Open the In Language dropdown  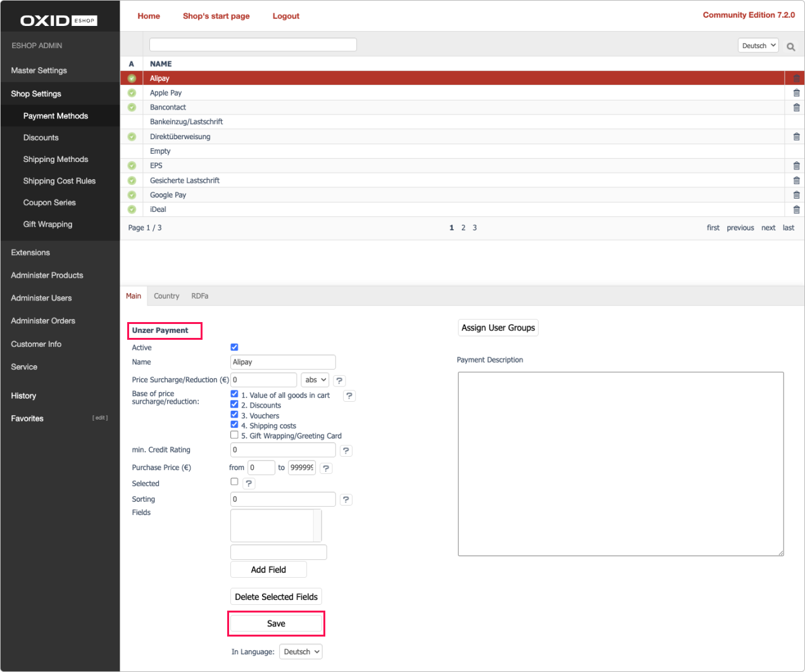tap(300, 651)
